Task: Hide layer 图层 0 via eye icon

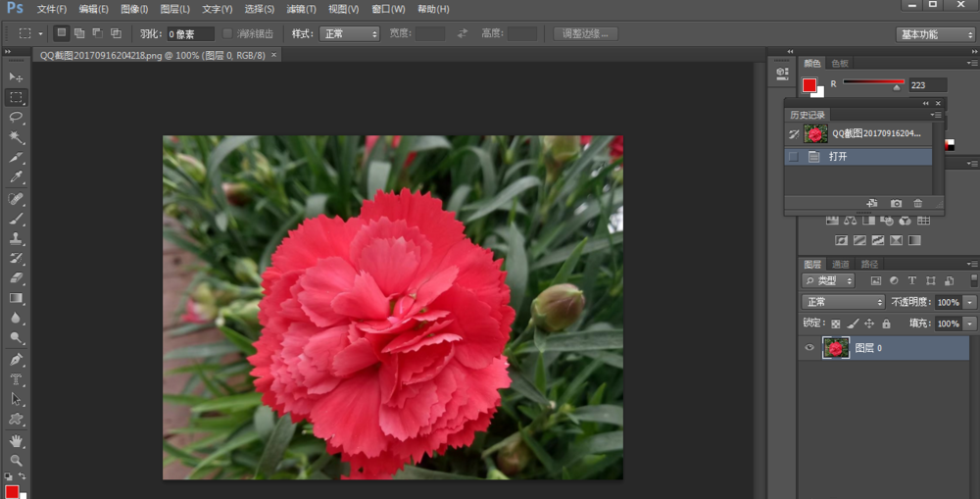Action: [809, 348]
